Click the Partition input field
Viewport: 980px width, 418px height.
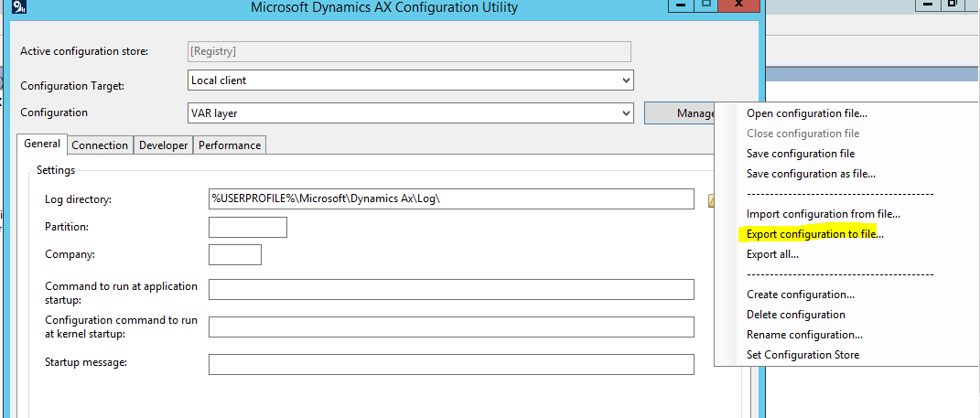(247, 227)
